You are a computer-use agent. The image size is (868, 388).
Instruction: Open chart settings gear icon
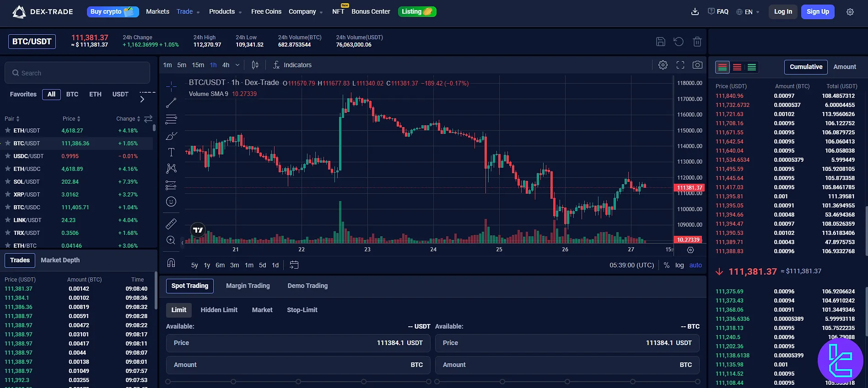663,65
